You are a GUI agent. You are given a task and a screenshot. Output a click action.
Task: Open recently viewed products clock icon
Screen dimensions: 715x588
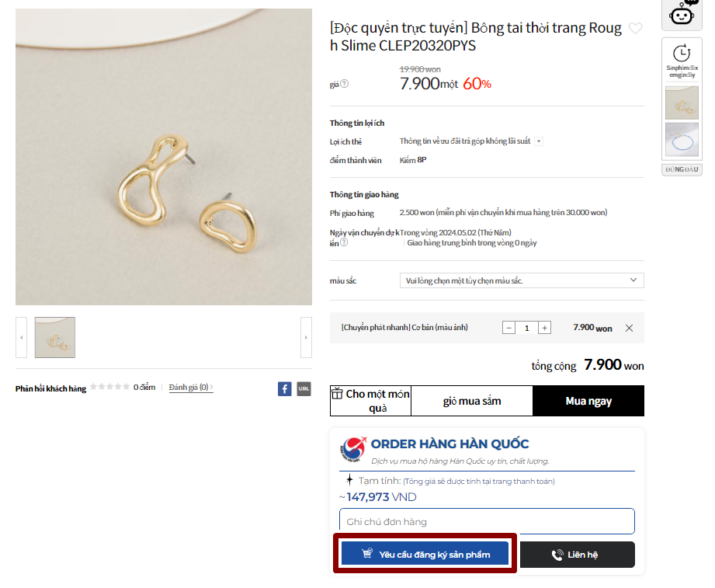point(682,54)
